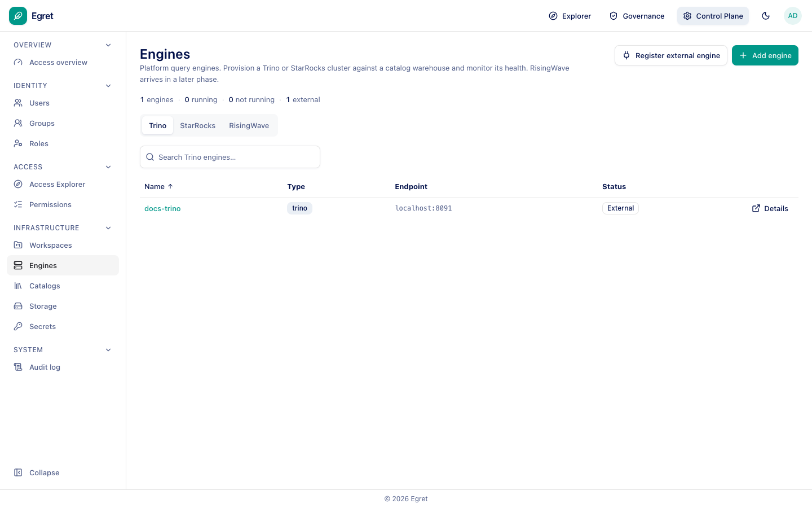Click the trino type badge
The image size is (812, 508).
299,208
